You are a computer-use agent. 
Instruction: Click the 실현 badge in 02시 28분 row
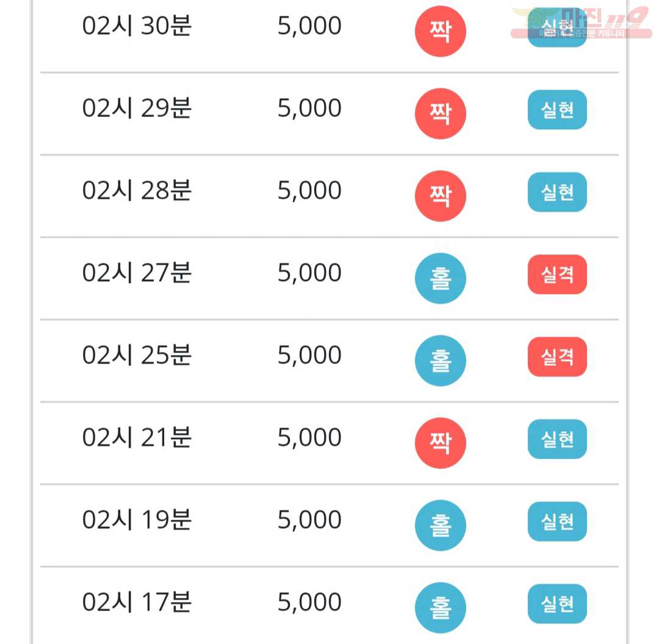point(557,192)
